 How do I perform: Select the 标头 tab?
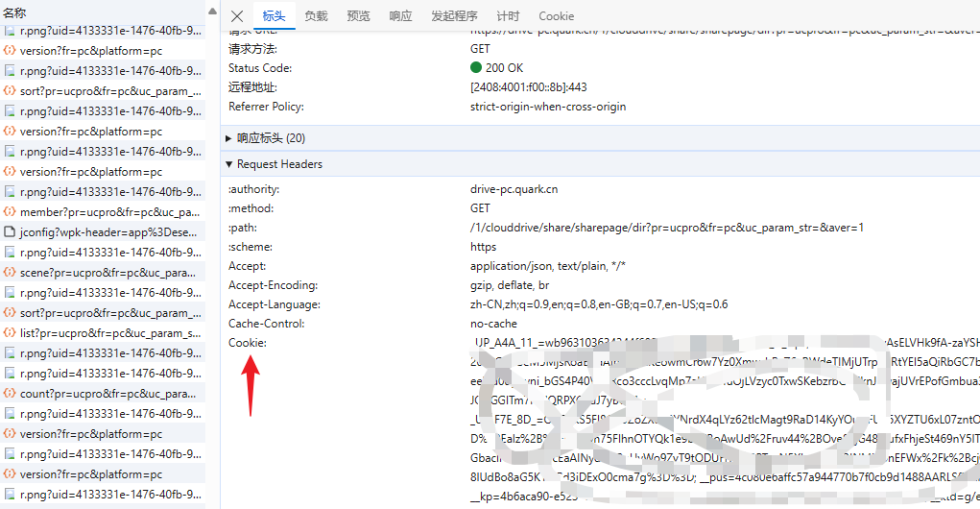point(274,16)
